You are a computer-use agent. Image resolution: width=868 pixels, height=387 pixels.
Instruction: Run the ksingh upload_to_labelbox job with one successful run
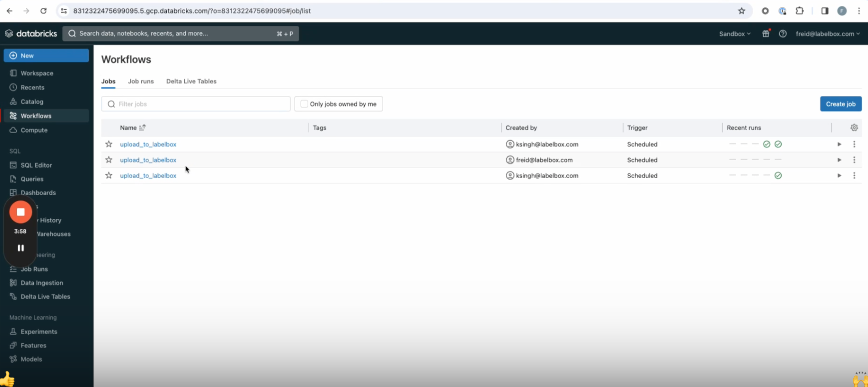pos(840,175)
